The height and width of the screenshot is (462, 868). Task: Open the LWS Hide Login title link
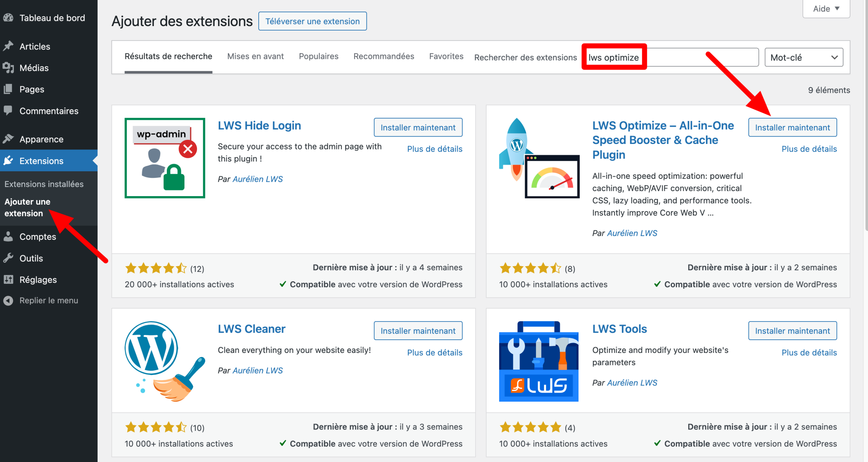click(x=259, y=125)
